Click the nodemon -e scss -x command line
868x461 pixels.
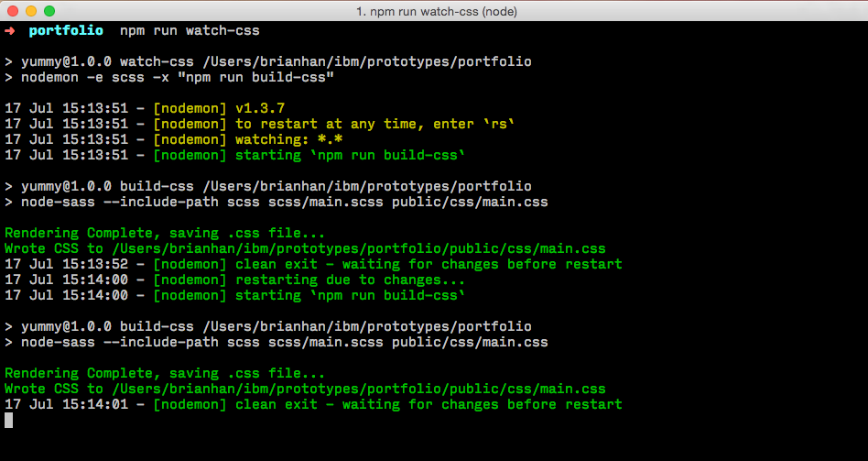[x=169, y=77]
